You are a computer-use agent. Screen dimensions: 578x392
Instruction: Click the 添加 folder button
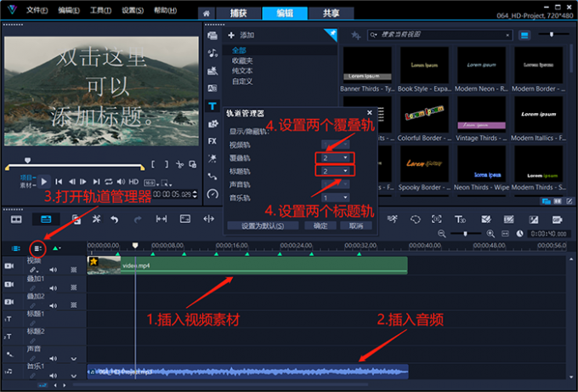tap(241, 36)
